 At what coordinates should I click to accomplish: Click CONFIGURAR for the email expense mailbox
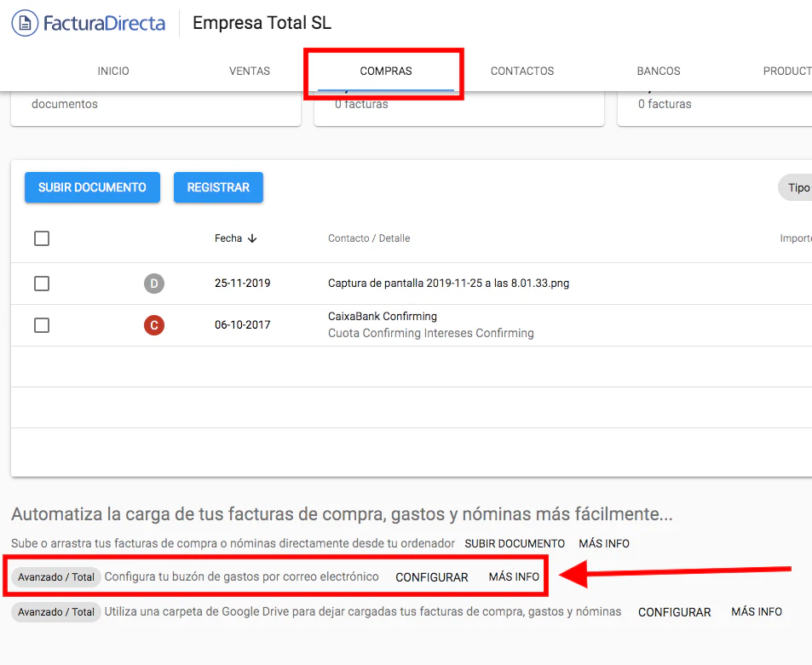click(x=431, y=576)
